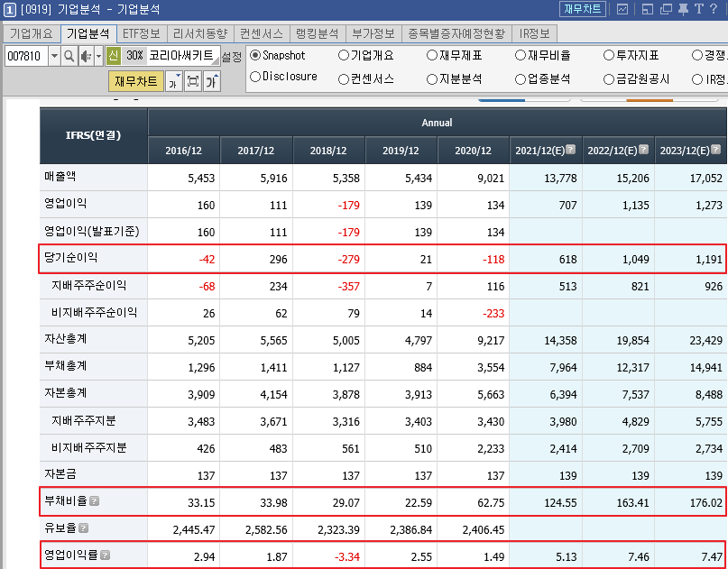This screenshot has height=569, width=728.
Task: Select the 재무비율 radio button
Action: coord(521,55)
